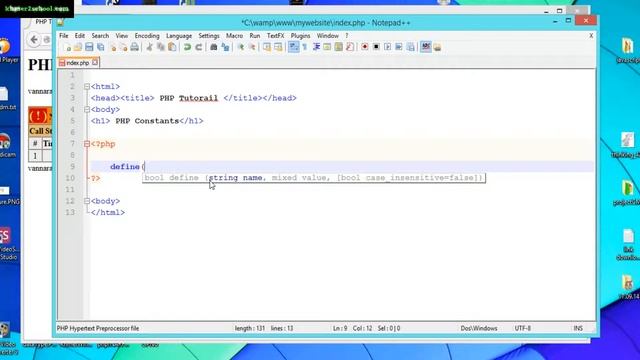Image resolution: width=640 pixels, height=360 pixels.
Task: Click the Cut scissors toolbar icon
Action: pyautogui.click(x=149, y=47)
